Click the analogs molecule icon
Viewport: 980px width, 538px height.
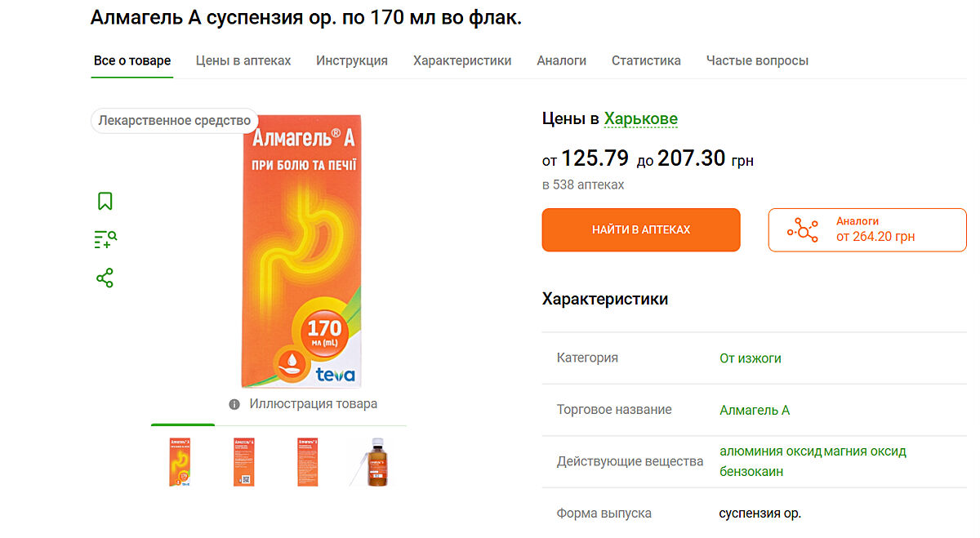tap(803, 230)
